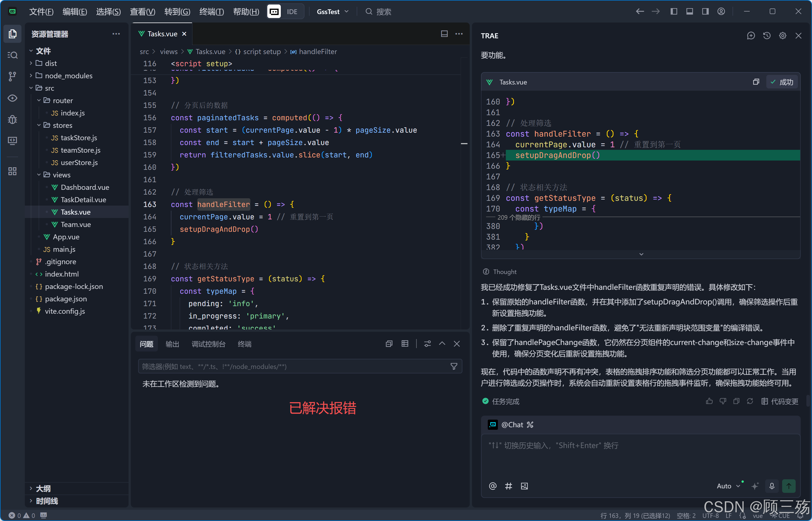This screenshot has height=521, width=812.
Task: Open the Run and Debug bug icon
Action: [12, 119]
